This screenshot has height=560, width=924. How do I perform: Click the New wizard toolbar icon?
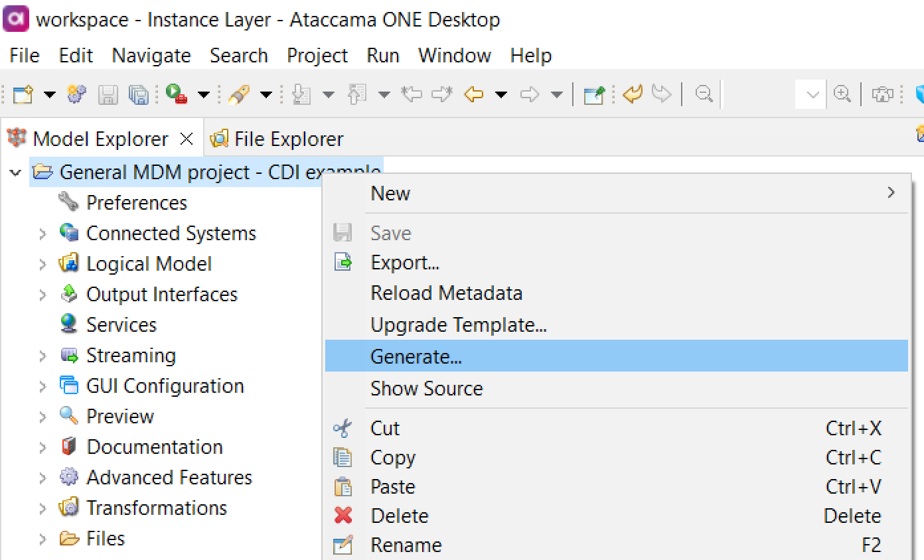(23, 95)
